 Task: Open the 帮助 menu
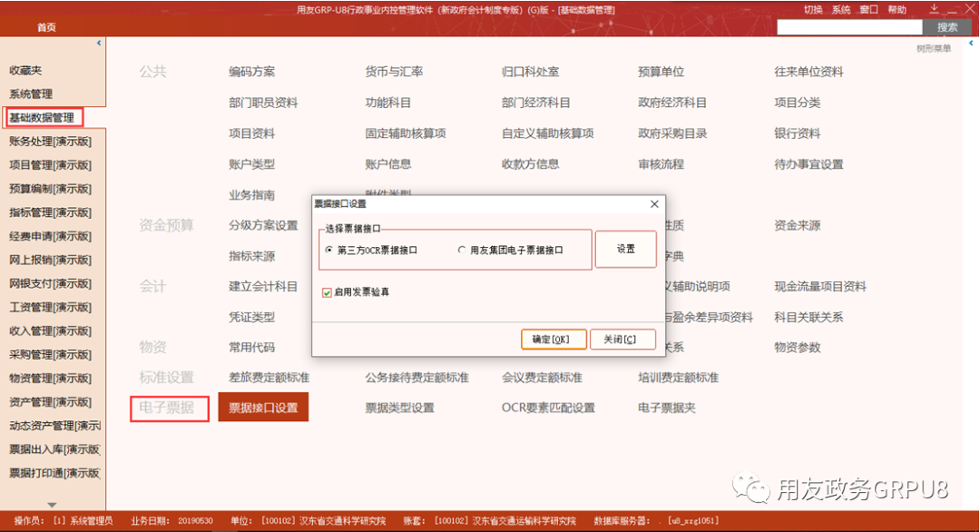pyautogui.click(x=897, y=9)
